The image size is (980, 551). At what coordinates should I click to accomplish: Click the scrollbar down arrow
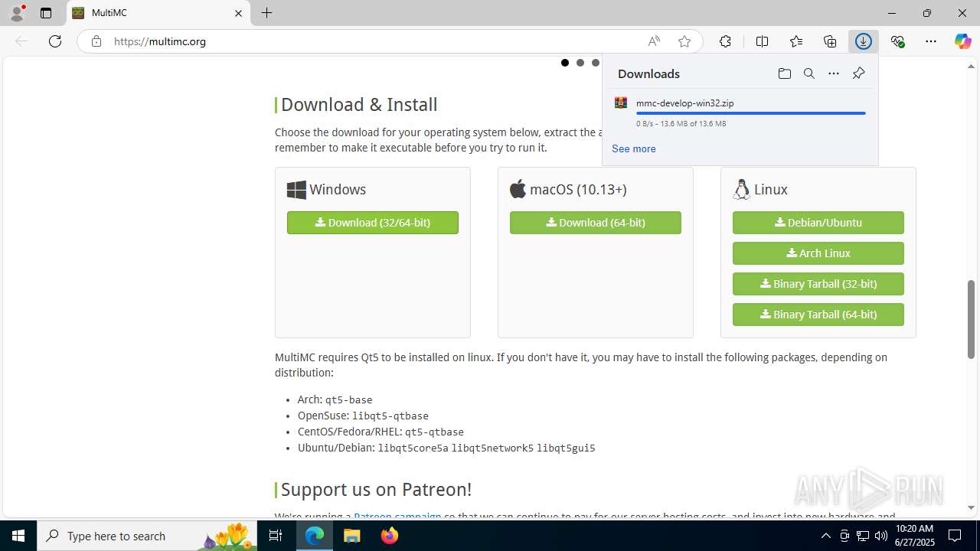tap(972, 508)
